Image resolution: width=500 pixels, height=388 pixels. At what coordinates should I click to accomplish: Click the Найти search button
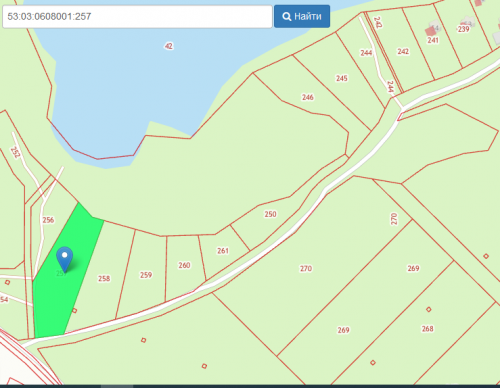pyautogui.click(x=302, y=16)
